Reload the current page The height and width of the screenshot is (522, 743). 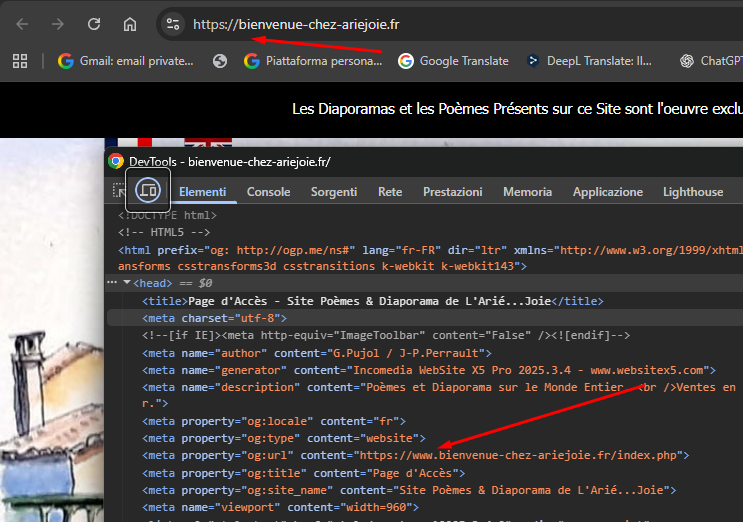(94, 24)
